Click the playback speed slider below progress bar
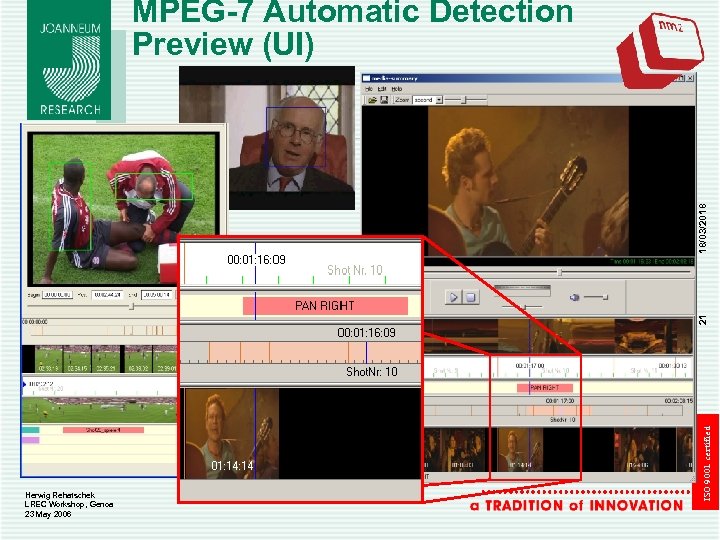 (525, 306)
